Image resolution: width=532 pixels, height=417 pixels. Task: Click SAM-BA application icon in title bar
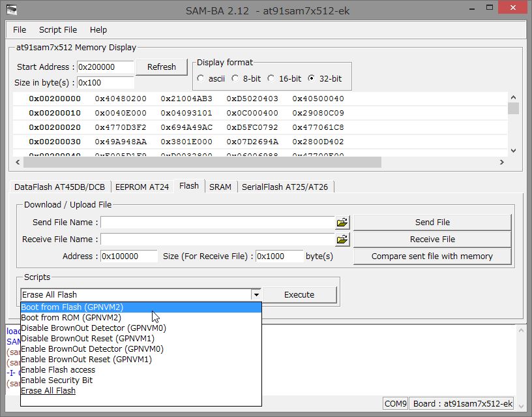(12, 10)
